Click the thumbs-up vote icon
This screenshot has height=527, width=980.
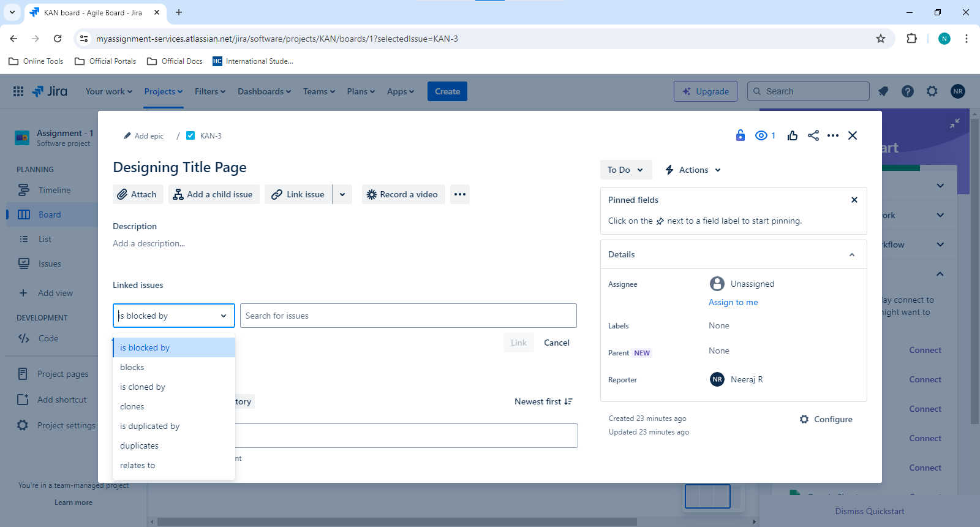pyautogui.click(x=793, y=135)
